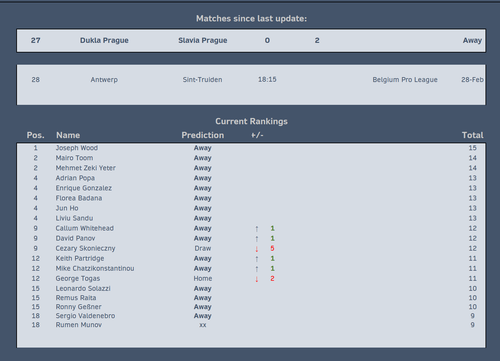The height and width of the screenshot is (361, 500).
Task: Select the Dukla Prague team name
Action: (x=104, y=40)
